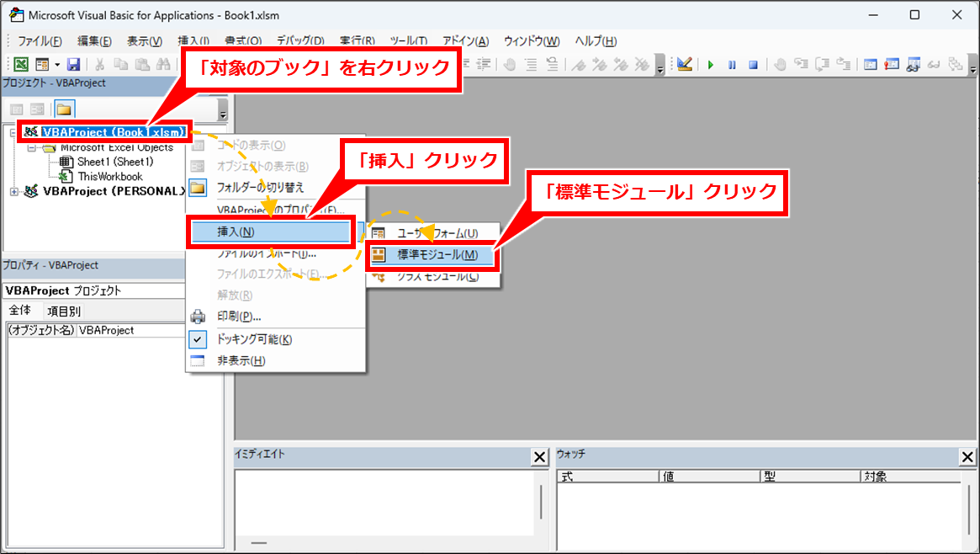Screen dimensions: 980x554
Task: Open the insert-object dropdown arrow in toolbar
Action: coord(57,65)
